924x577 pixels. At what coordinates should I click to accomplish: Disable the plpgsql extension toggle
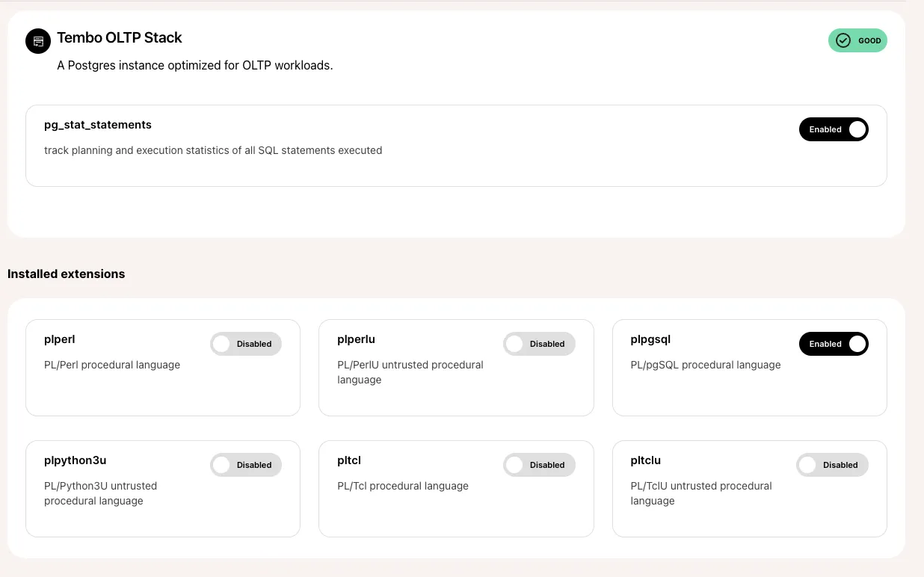click(x=834, y=344)
